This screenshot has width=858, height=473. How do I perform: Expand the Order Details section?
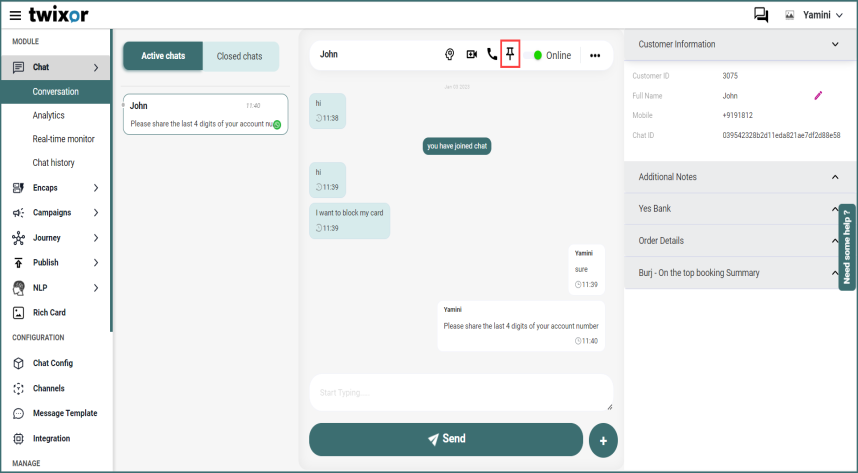(835, 241)
